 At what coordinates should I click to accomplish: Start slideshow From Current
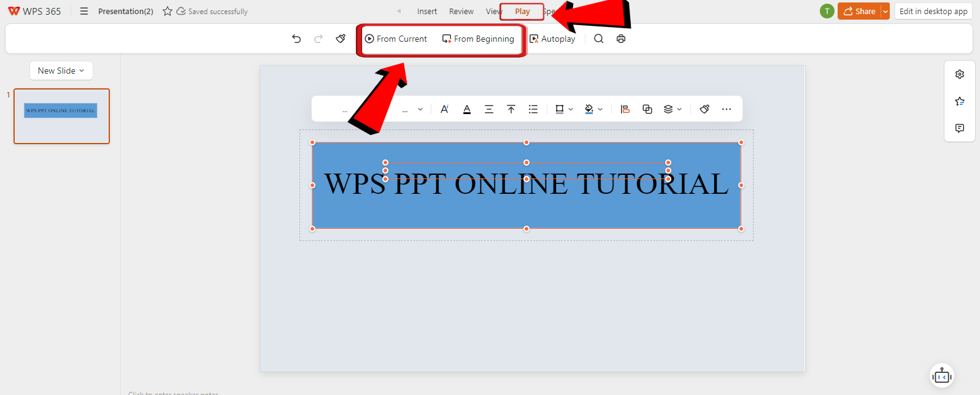[x=396, y=39]
